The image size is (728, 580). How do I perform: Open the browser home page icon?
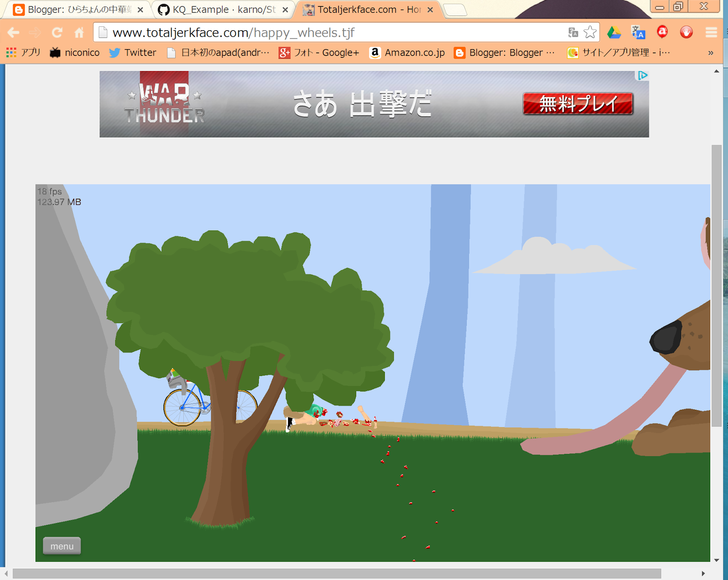79,32
